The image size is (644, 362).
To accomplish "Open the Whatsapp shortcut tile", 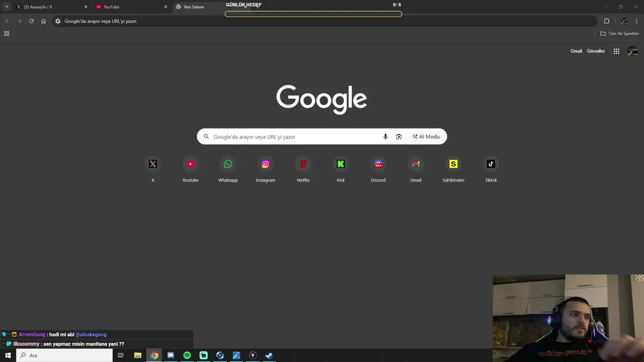I will (x=228, y=169).
